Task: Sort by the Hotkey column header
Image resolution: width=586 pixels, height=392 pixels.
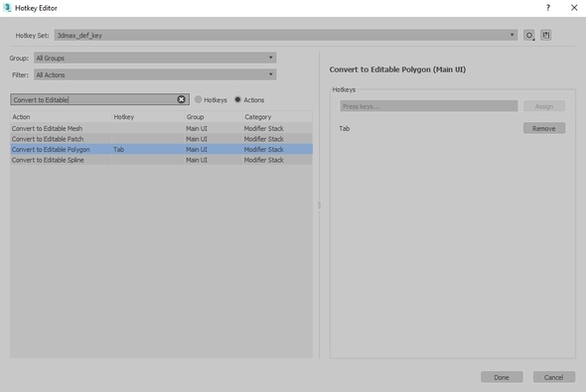Action: click(x=148, y=117)
